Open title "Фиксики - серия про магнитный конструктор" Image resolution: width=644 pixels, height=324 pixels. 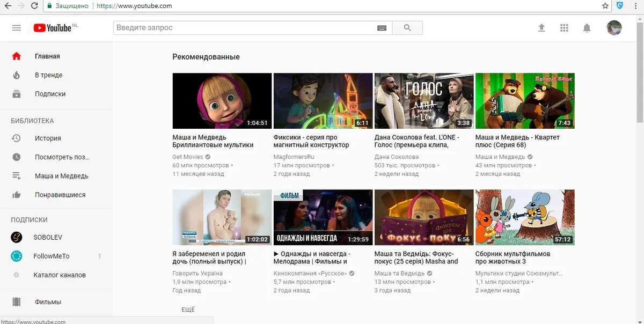click(x=311, y=141)
